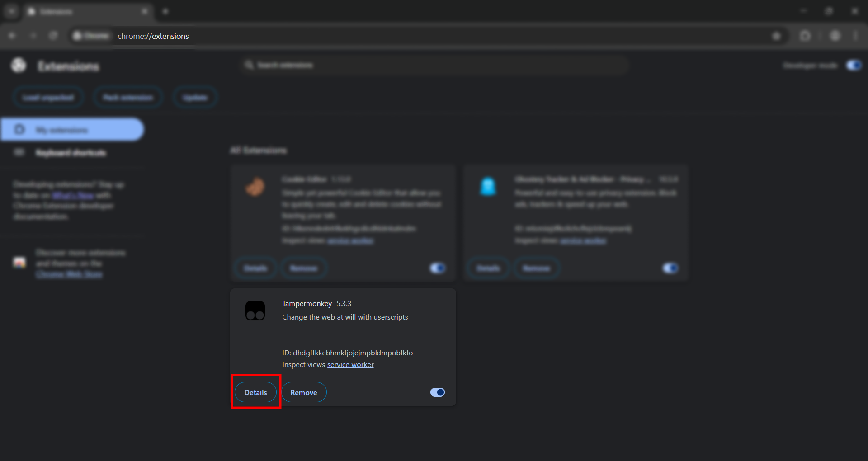Remove the Ghostery extension
The image size is (868, 461).
(537, 268)
